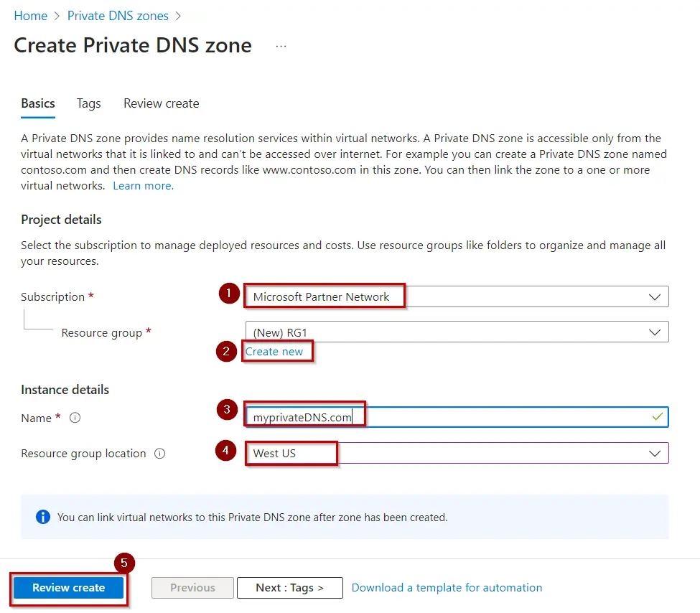Navigate to Home via the breadcrumb

30,15
